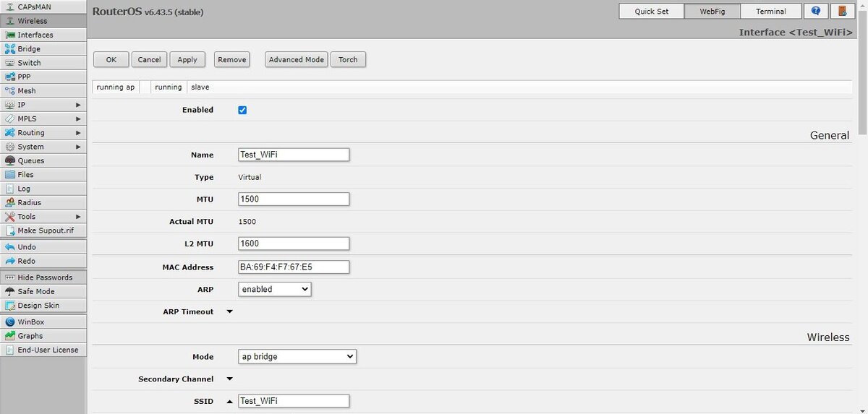Select the Wireless sidebar icon
The width and height of the screenshot is (868, 414).
[x=10, y=21]
